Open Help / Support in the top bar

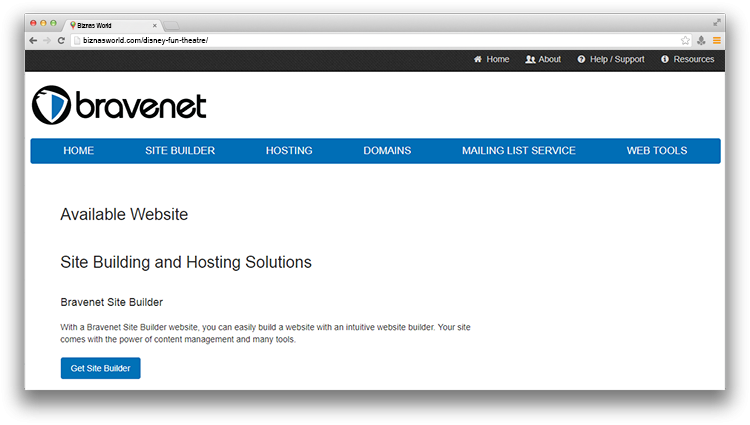(x=611, y=60)
